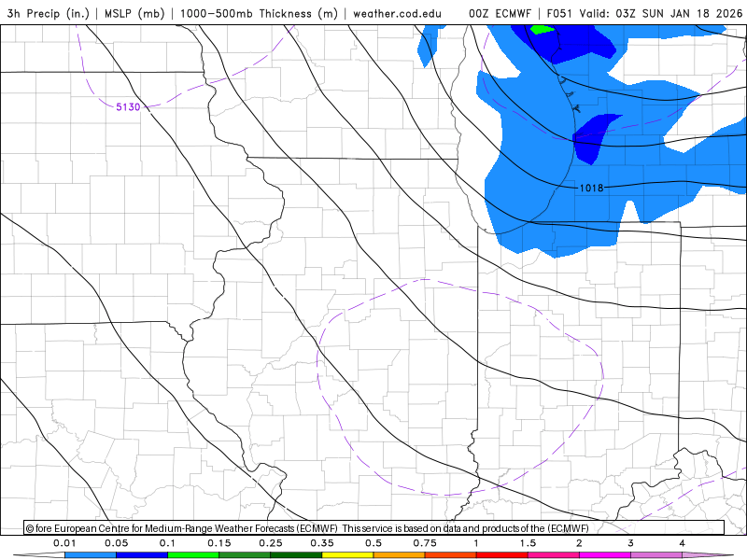Click the magenta 2 inch legend swatch

pos(604,555)
